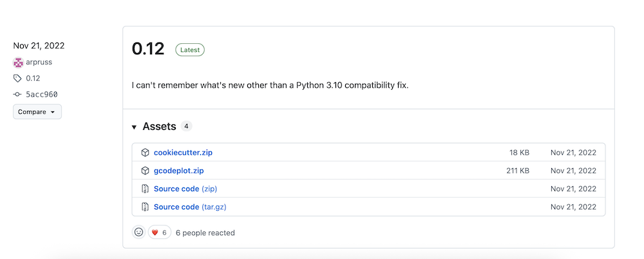The height and width of the screenshot is (259, 644).
Task: Click the package icon beside cookiecutter.zip
Action: [x=145, y=153]
